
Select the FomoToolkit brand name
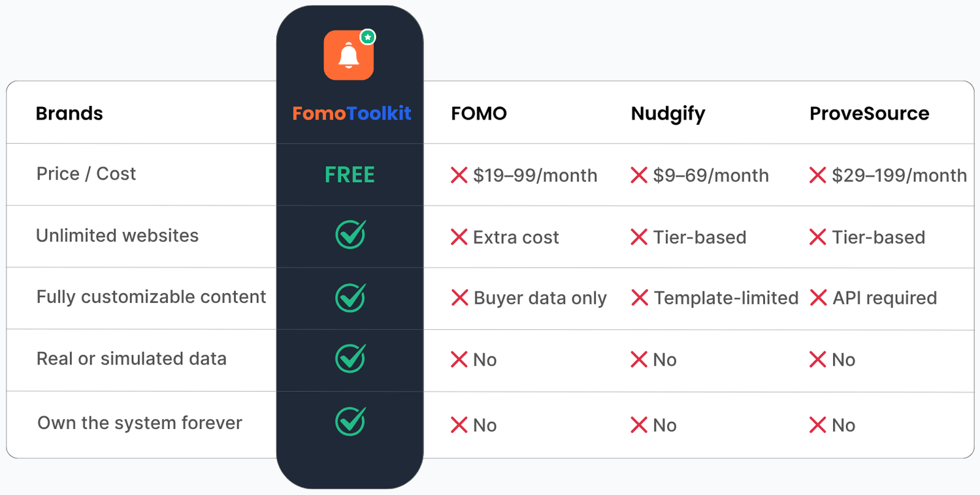[x=351, y=114]
